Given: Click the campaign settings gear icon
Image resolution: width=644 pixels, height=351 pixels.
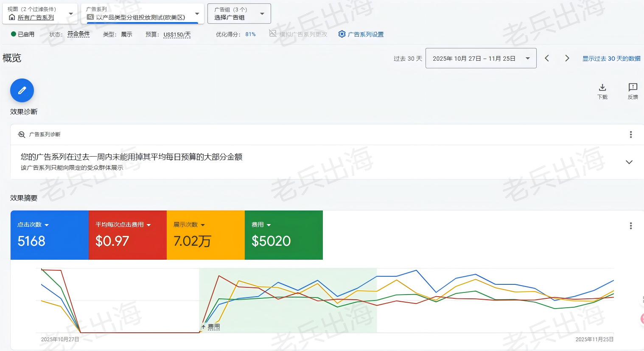Looking at the screenshot, I should click(x=342, y=34).
